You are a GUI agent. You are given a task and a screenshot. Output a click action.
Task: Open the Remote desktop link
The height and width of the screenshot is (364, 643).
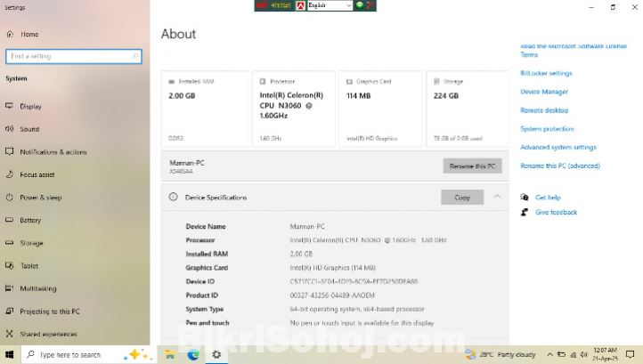point(544,110)
